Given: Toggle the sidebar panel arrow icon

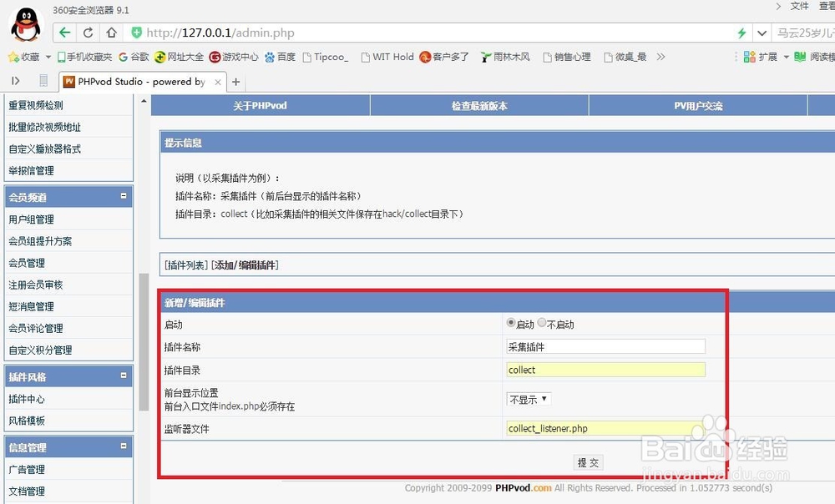Looking at the screenshot, I should [15, 81].
